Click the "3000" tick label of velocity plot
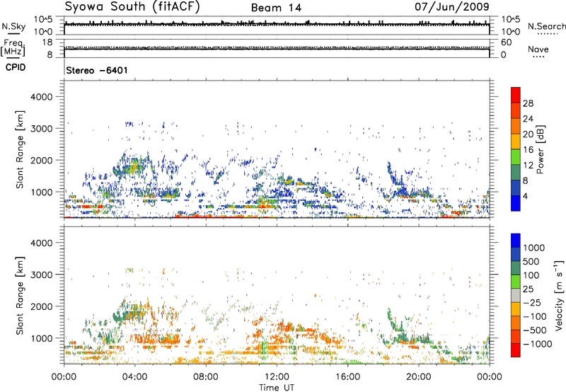 coord(42,275)
